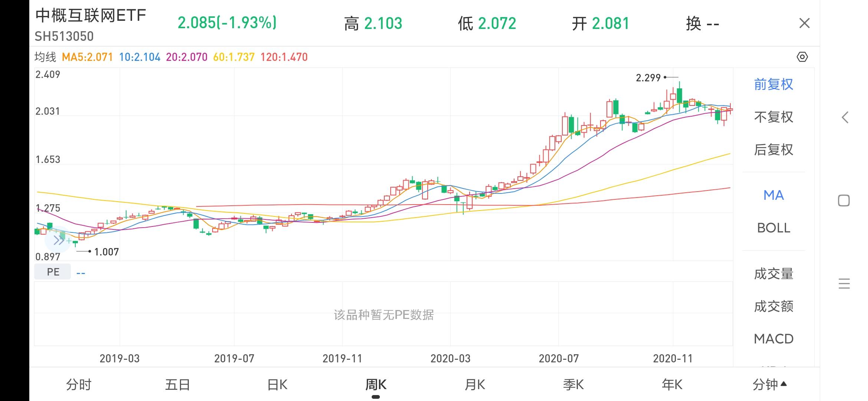Tap the 2.409 price axis label
The width and height of the screenshot is (868, 401).
pos(47,75)
